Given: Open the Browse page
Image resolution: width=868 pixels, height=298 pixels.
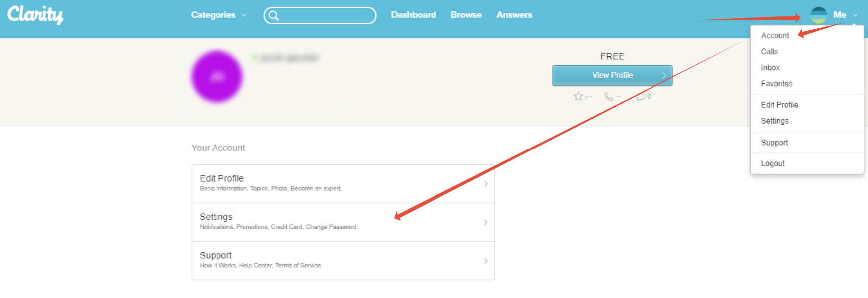Looking at the screenshot, I should [466, 15].
